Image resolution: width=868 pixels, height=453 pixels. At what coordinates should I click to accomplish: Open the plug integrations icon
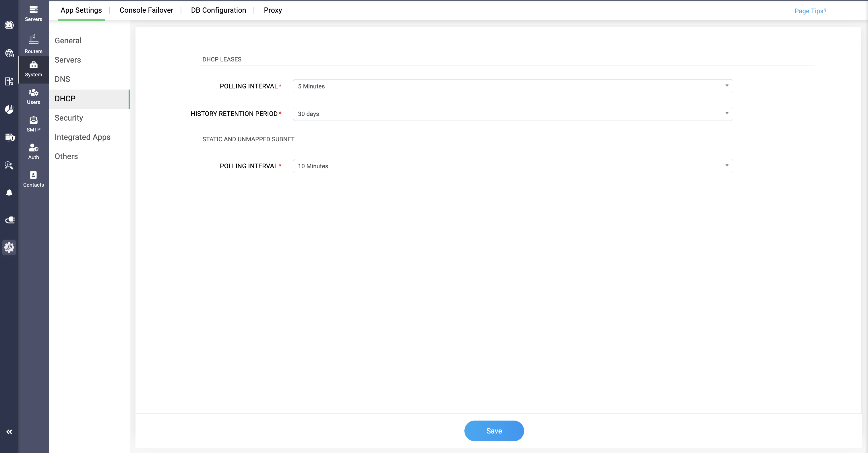coord(10,220)
